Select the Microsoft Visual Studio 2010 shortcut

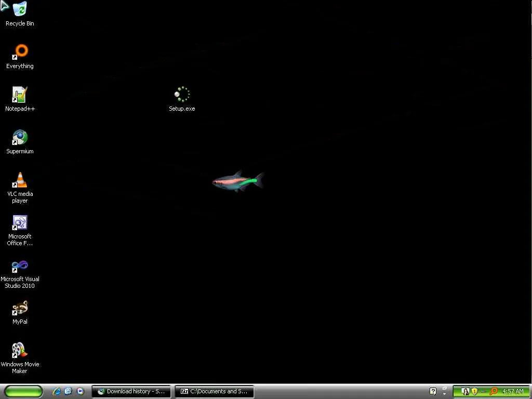click(20, 273)
